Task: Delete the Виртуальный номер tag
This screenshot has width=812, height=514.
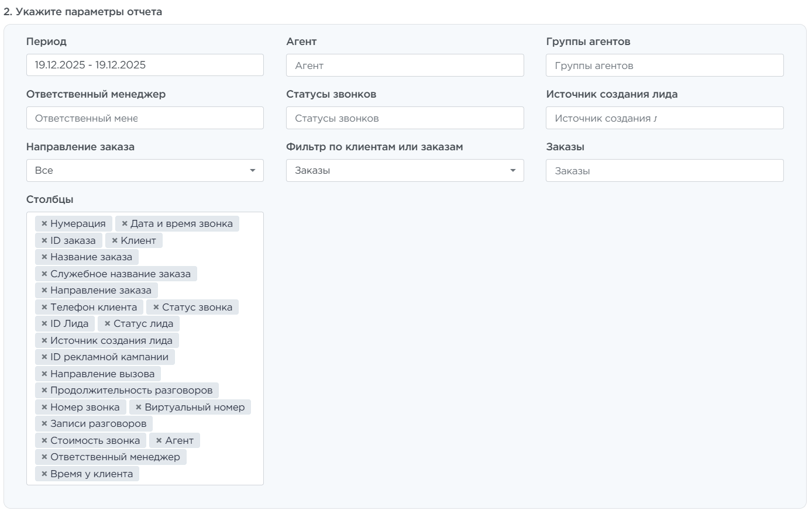Action: pyautogui.click(x=138, y=407)
